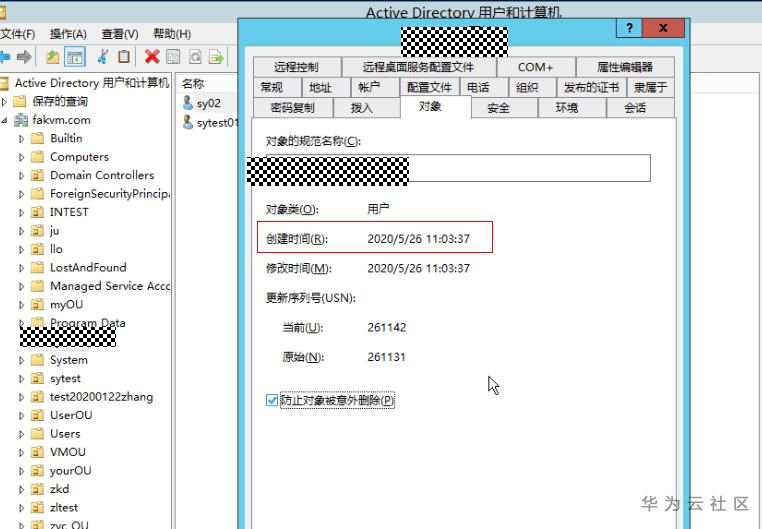Click the INTEST OU folder icon
This screenshot has height=529, width=762.
tap(37, 212)
